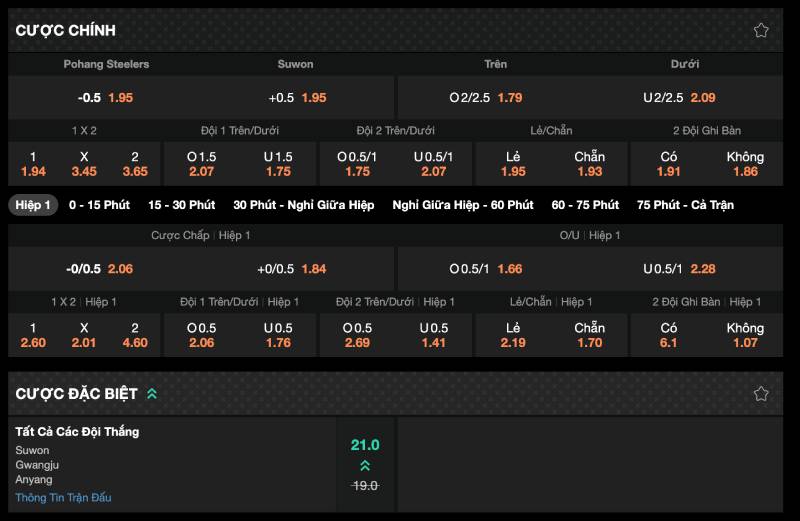This screenshot has width=800, height=521.
Task: Select Over 2/2.5 at 1.79
Action: 486,98
